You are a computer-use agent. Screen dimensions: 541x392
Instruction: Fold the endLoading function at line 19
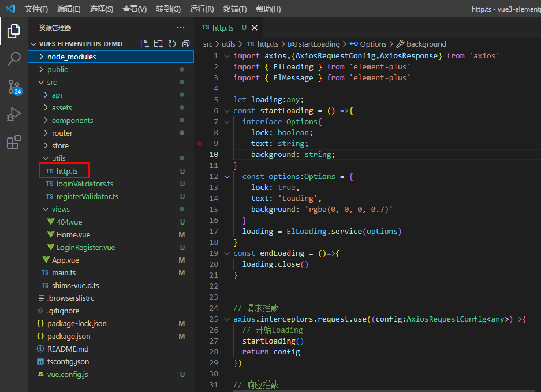click(x=227, y=253)
